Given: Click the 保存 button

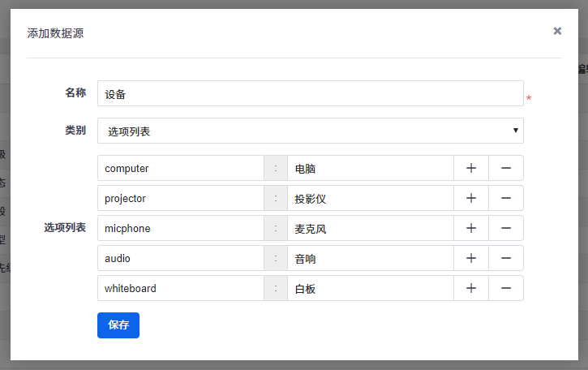Looking at the screenshot, I should (x=118, y=325).
